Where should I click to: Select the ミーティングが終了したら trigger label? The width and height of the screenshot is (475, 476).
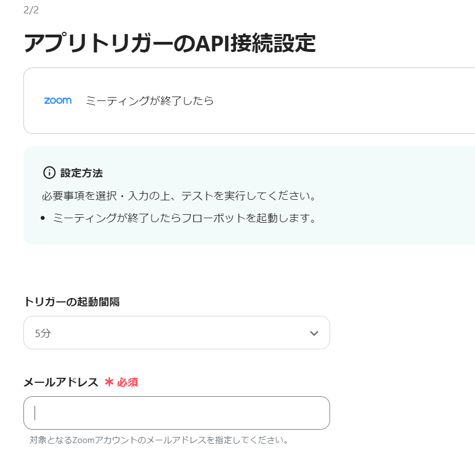click(x=150, y=101)
